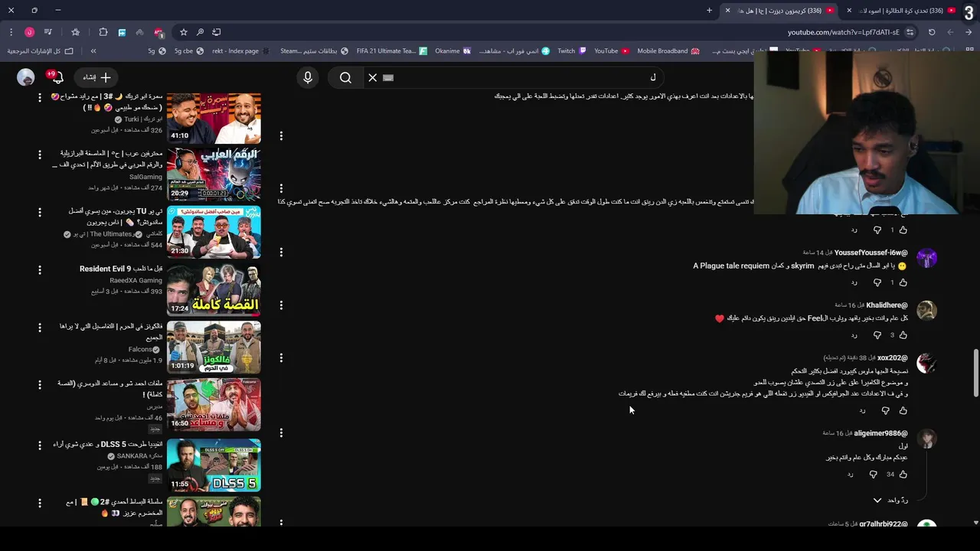Image resolution: width=980 pixels, height=551 pixels.
Task: Click the voice search microphone icon
Action: tap(308, 77)
